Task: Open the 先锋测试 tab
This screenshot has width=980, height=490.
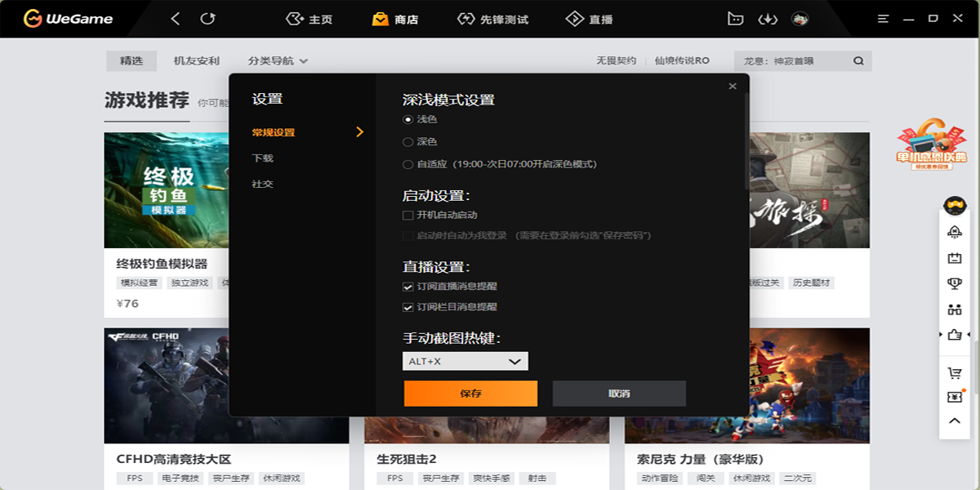Action: 492,19
